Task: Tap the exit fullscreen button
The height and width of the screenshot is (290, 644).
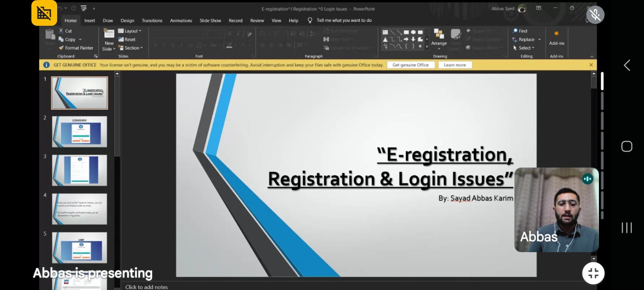Action: pos(593,273)
